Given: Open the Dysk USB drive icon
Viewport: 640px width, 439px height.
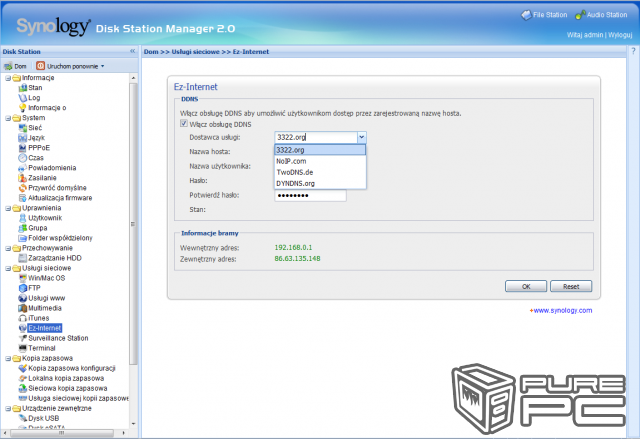Looking at the screenshot, I should coord(23,418).
